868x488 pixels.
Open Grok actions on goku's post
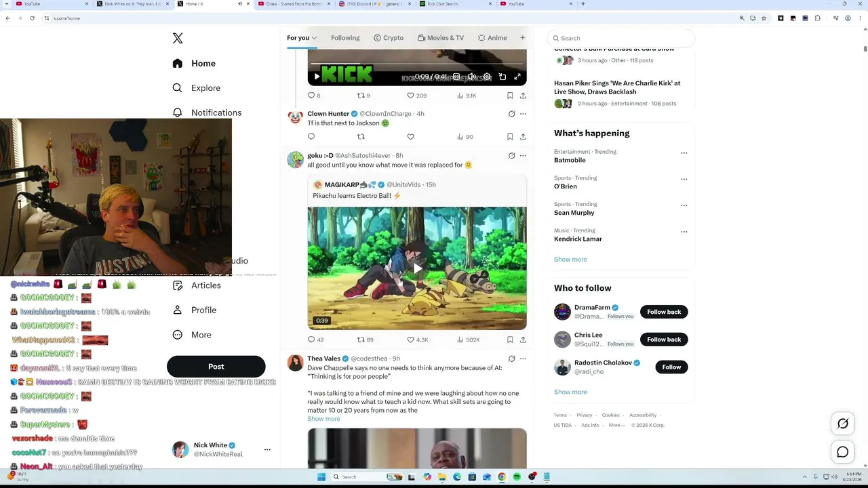click(x=511, y=156)
